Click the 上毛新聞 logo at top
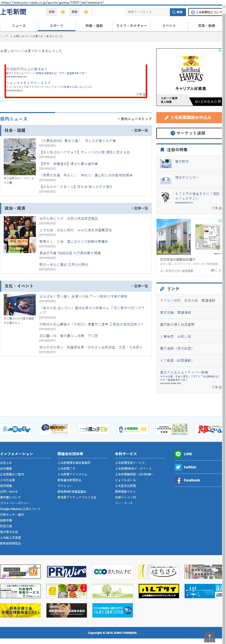This screenshot has height=644, width=226. (13, 12)
